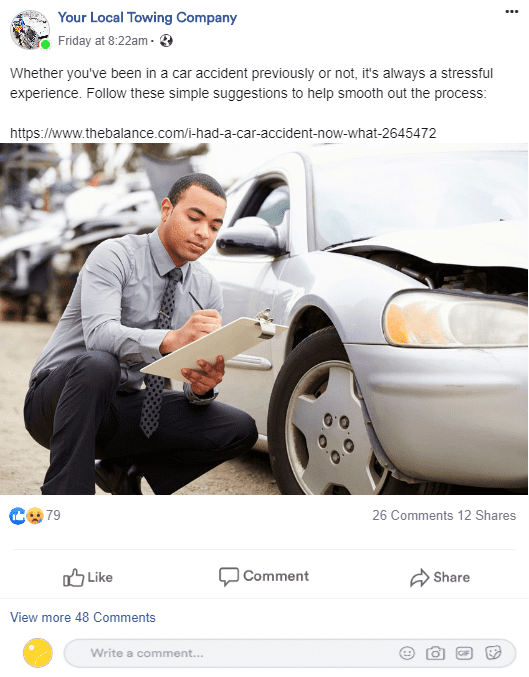The width and height of the screenshot is (529, 677).
Task: Click the sad face reaction icon
Action: [x=35, y=516]
